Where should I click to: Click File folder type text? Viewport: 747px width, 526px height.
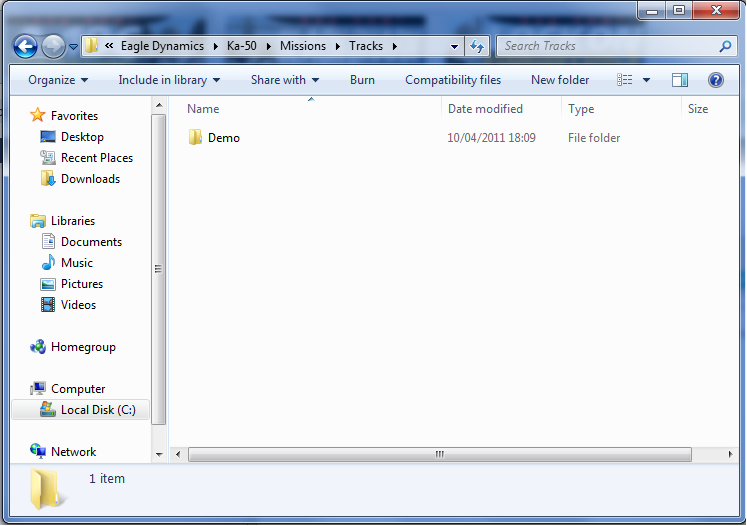pyautogui.click(x=594, y=138)
